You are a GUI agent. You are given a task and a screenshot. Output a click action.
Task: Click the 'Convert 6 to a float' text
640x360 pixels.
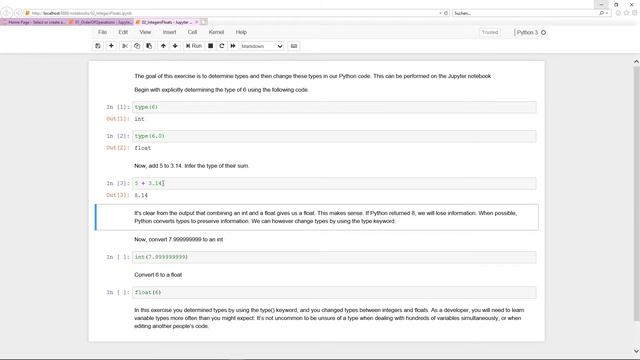click(158, 275)
